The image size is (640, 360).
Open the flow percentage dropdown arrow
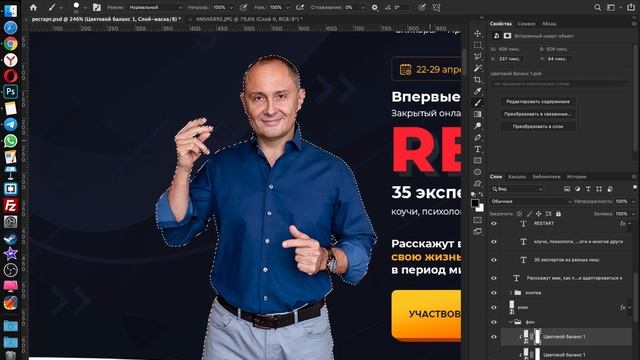tap(287, 7)
